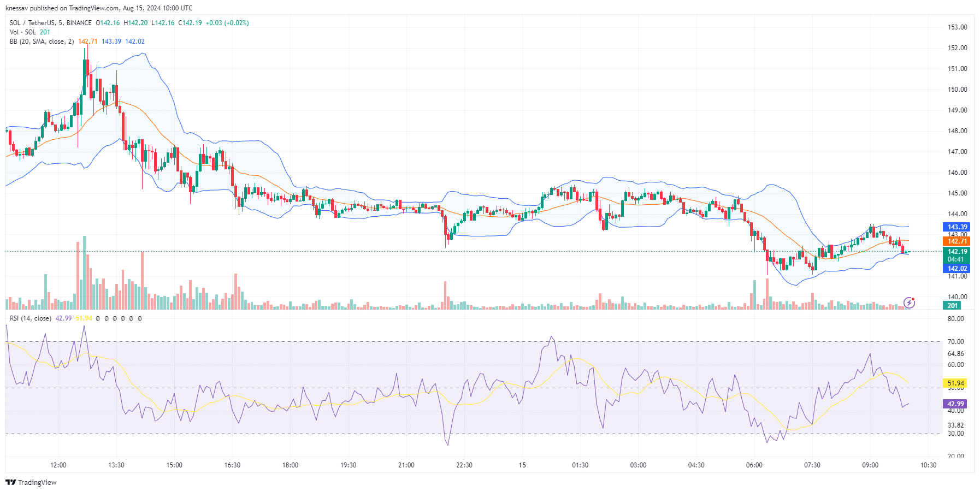Click 148.00 on the price axis

click(957, 131)
